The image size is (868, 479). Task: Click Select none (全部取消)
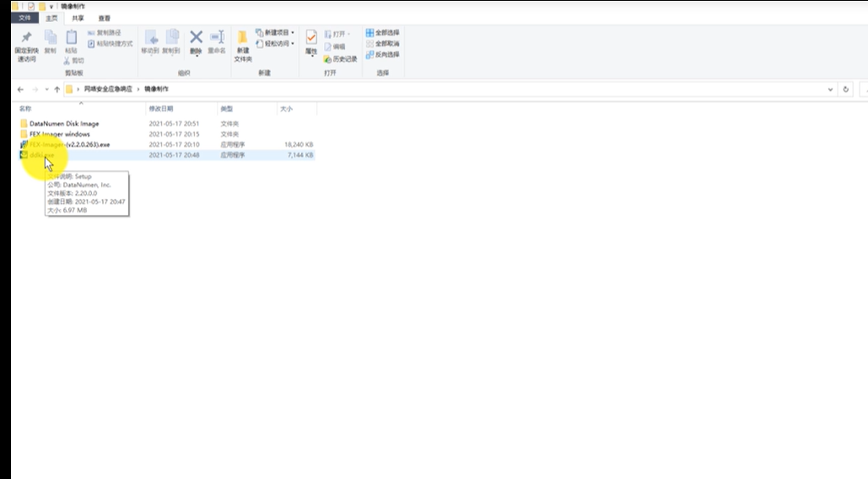pyautogui.click(x=382, y=44)
